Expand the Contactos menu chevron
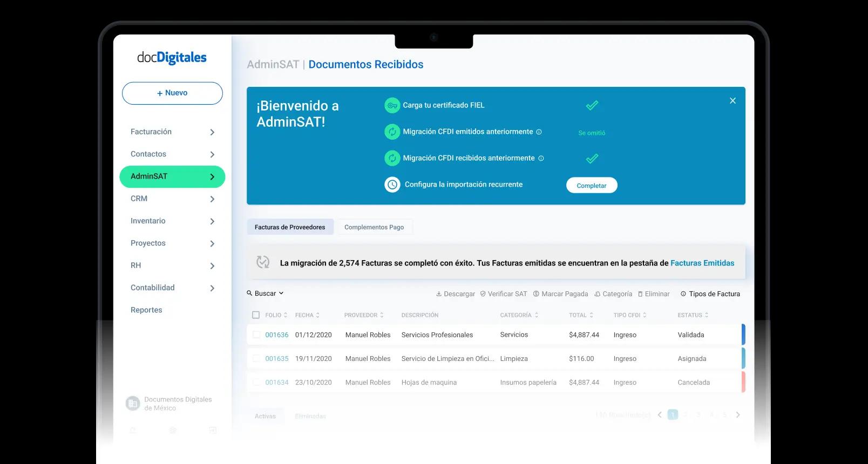The image size is (868, 464). (x=212, y=154)
